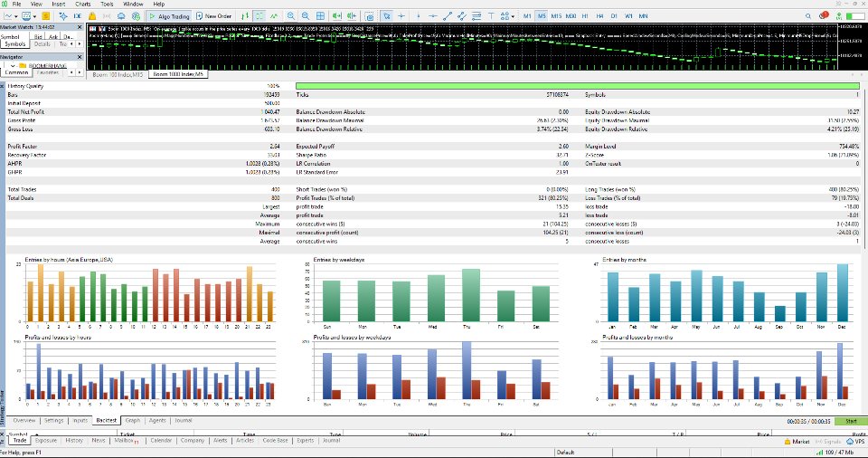Switch to the Graph tester tab
The image size is (868, 458).
click(x=132, y=420)
